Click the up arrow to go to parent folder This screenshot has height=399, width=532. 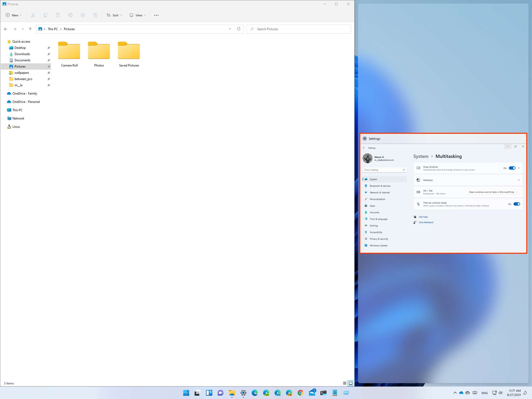pos(30,29)
